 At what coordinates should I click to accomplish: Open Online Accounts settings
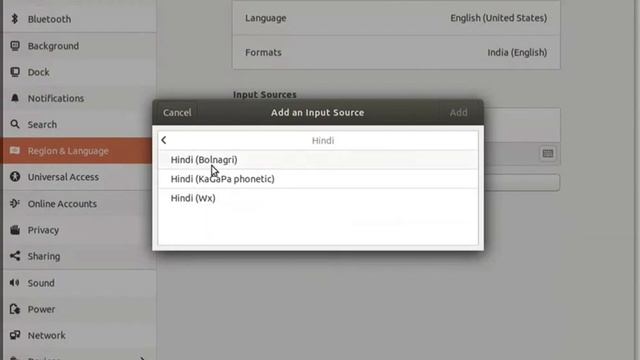[79, 203]
